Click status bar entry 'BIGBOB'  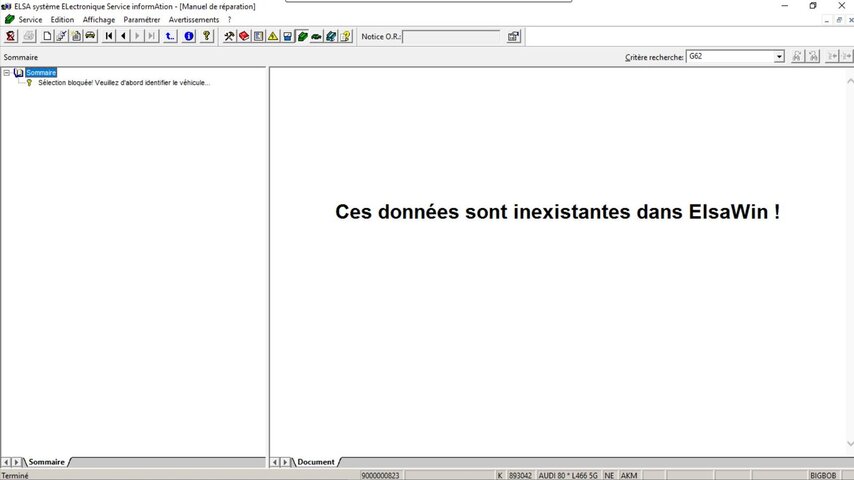coord(822,476)
